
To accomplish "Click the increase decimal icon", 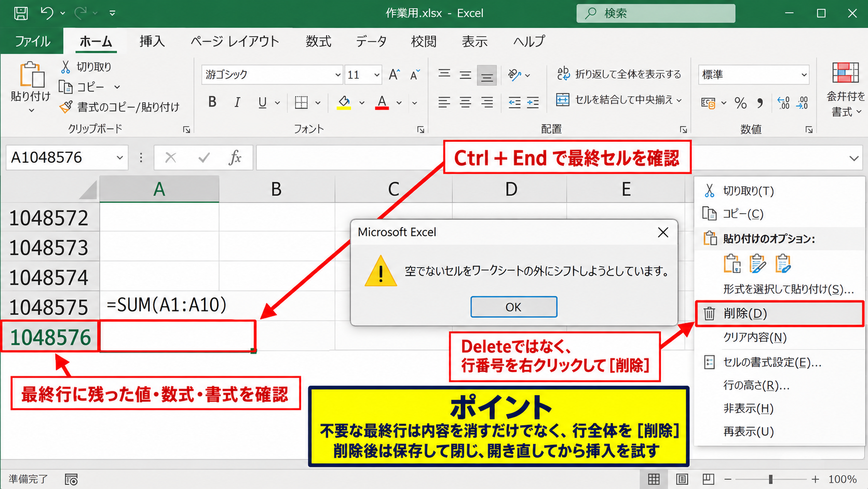I will (783, 103).
